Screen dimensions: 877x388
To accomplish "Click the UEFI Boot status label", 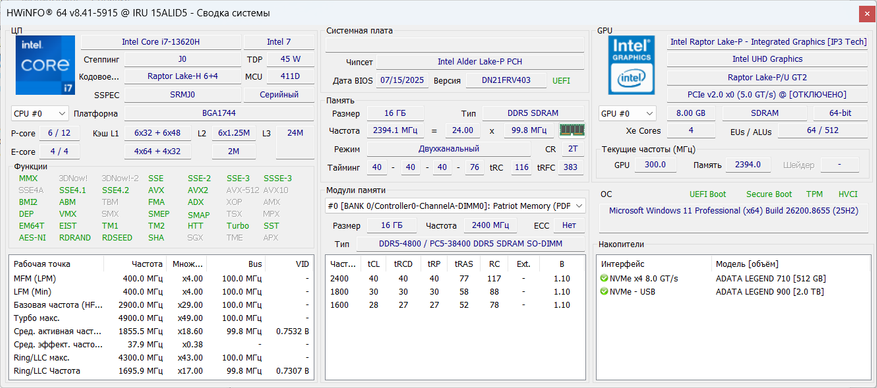I will click(x=708, y=194).
